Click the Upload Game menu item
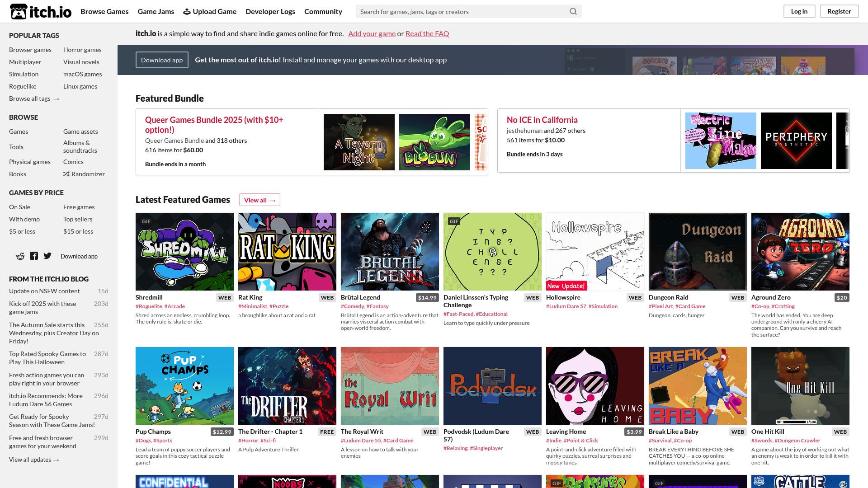 210,11
